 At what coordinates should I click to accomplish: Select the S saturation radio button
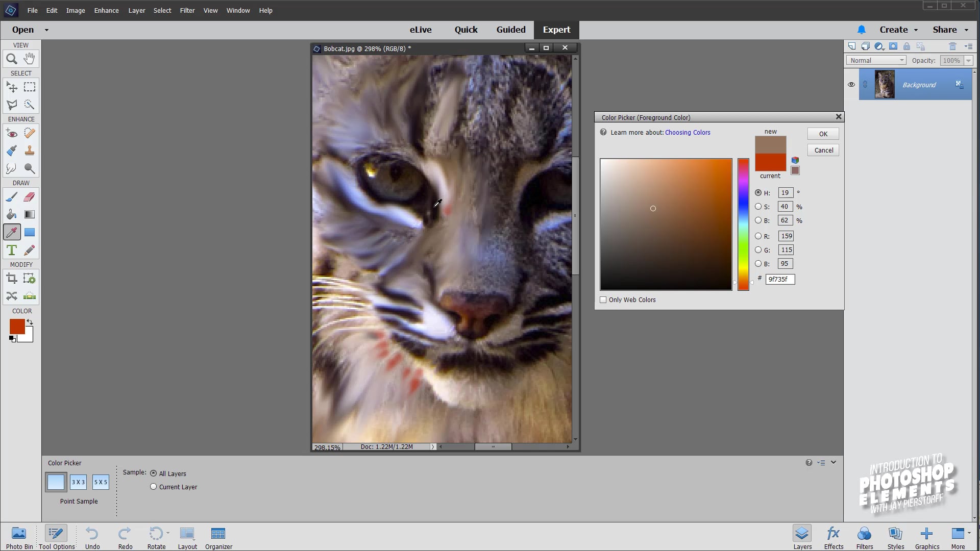coord(758,207)
